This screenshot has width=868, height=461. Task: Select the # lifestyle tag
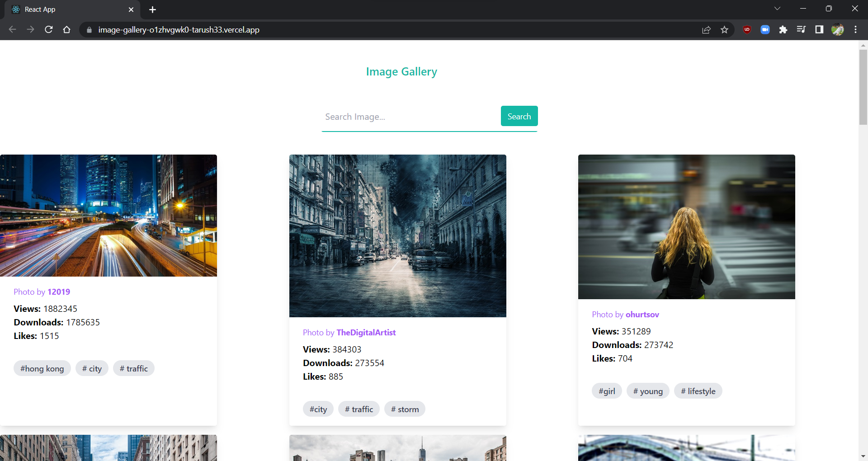pyautogui.click(x=698, y=391)
